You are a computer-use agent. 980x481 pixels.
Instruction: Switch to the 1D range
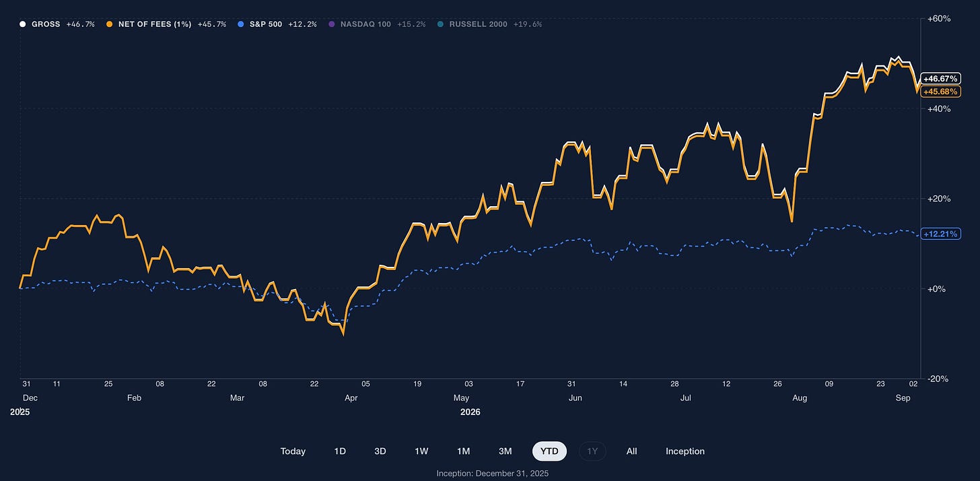tap(340, 451)
